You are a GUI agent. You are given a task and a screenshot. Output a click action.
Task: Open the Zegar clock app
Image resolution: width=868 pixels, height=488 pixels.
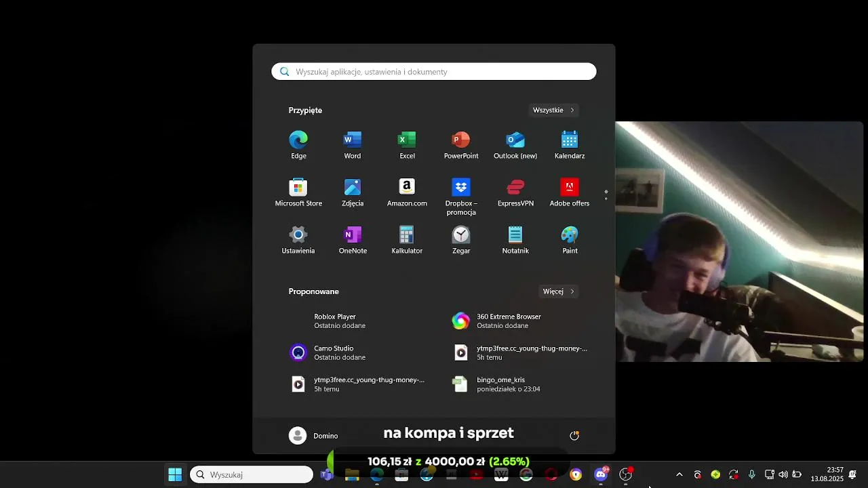pyautogui.click(x=461, y=240)
